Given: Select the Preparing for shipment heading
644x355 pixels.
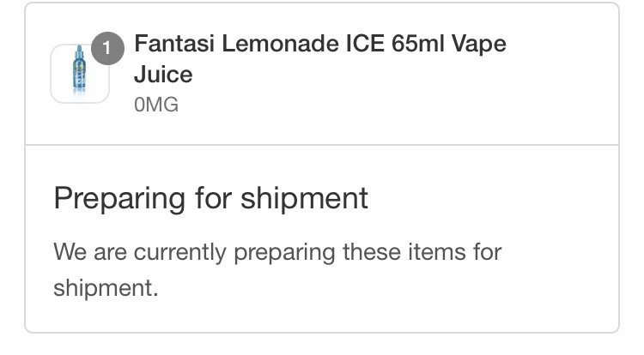Looking at the screenshot, I should click(x=210, y=198).
